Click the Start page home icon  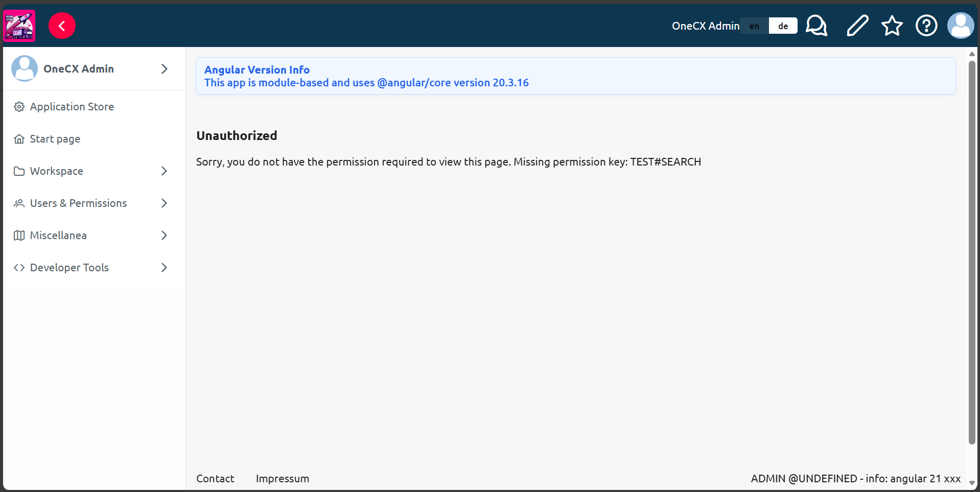click(19, 138)
